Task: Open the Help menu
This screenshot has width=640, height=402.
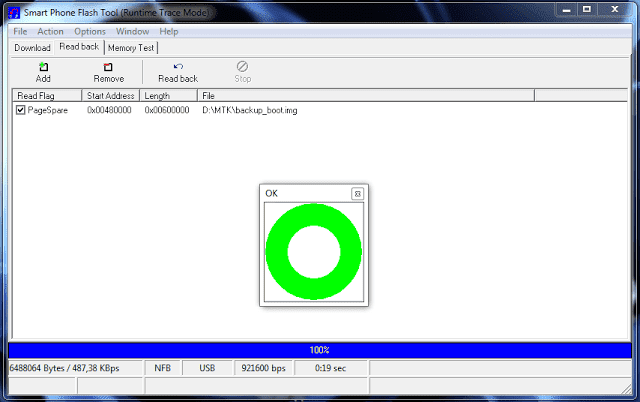Action: (169, 31)
